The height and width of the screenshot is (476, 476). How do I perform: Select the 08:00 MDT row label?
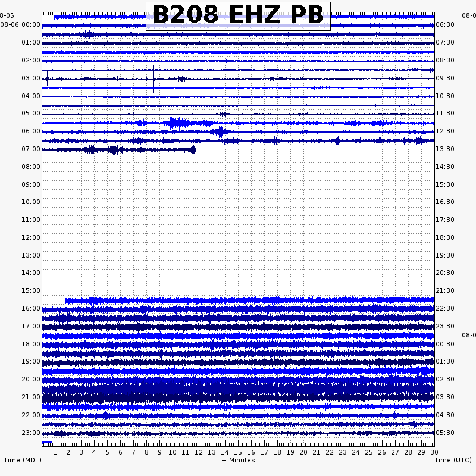coord(31,167)
